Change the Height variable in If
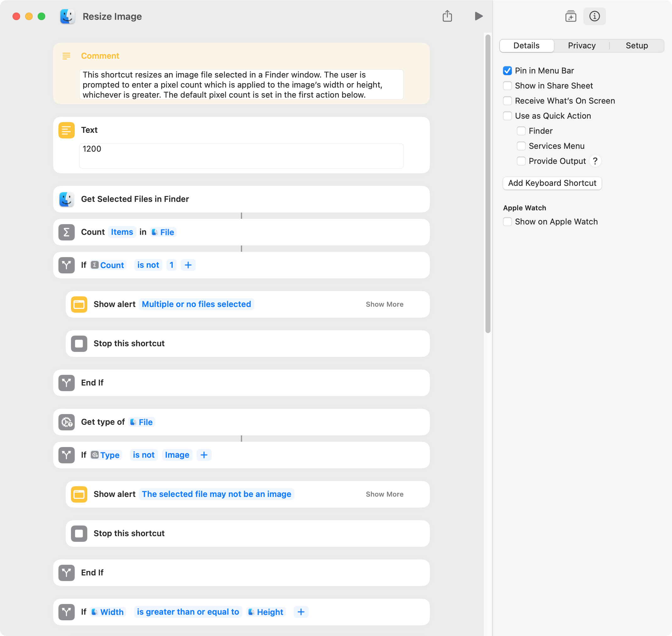This screenshot has width=672, height=636. coord(266,612)
